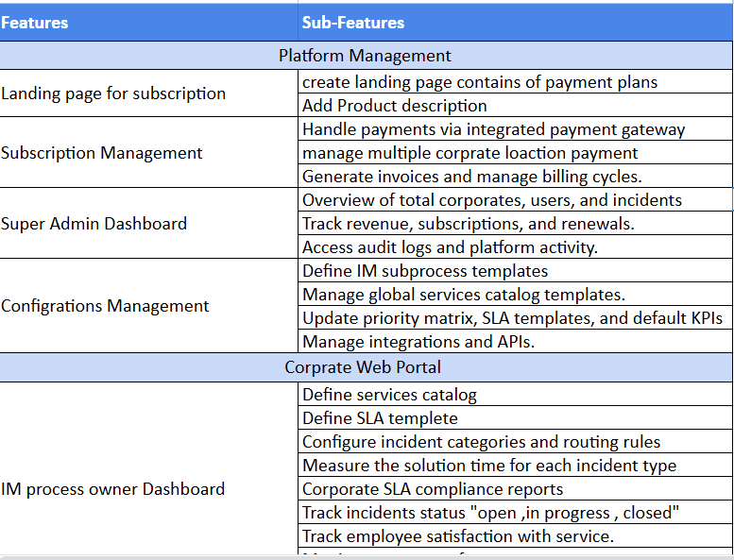Select the Corprate Web Portal section row

coord(363,367)
